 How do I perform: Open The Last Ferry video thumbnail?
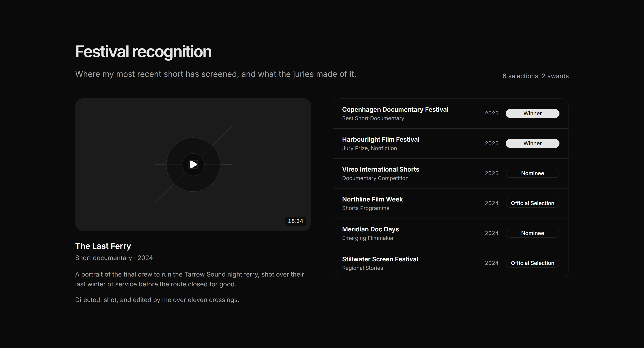tap(193, 165)
